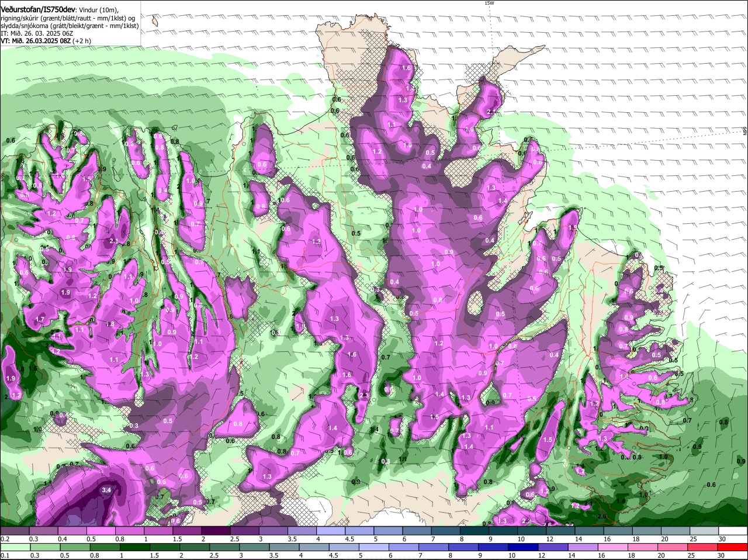
Task: Click the 30 label under the white snow swatch
Action: point(722,539)
